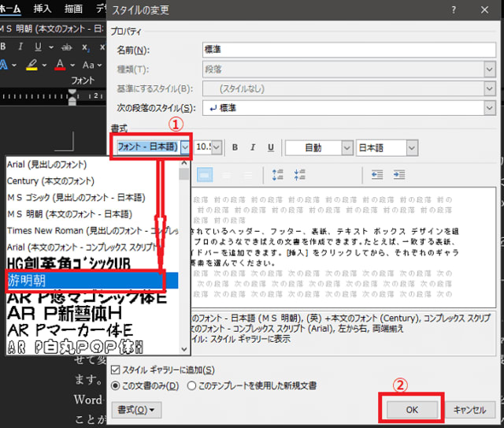This screenshot has height=428, width=504.
Task: Click the キャンセル button
Action: (x=473, y=410)
